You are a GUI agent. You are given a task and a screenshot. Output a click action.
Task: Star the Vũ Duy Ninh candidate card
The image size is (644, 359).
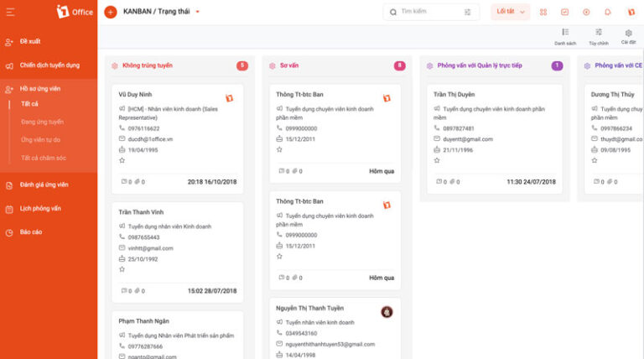click(122, 159)
